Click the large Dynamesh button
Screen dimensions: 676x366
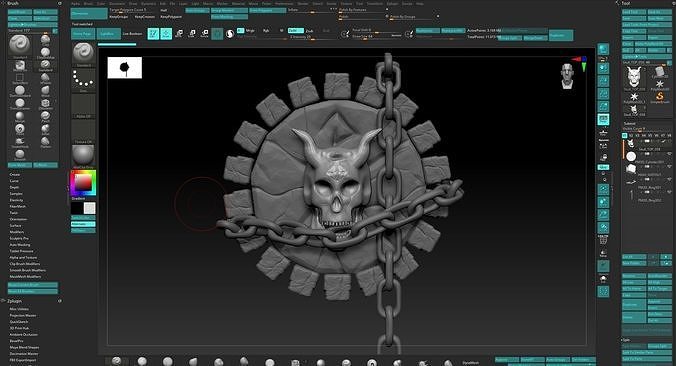[89, 13]
